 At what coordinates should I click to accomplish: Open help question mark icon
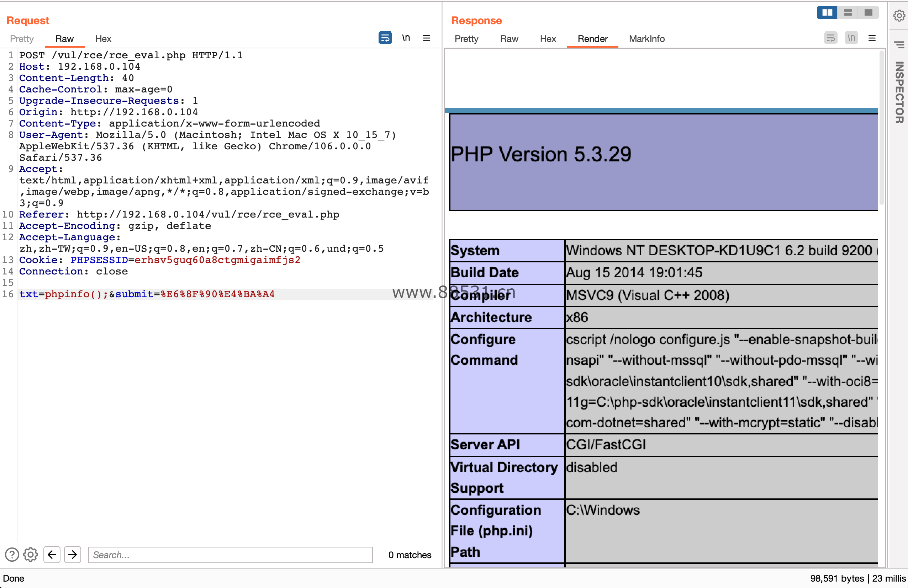coord(12,555)
